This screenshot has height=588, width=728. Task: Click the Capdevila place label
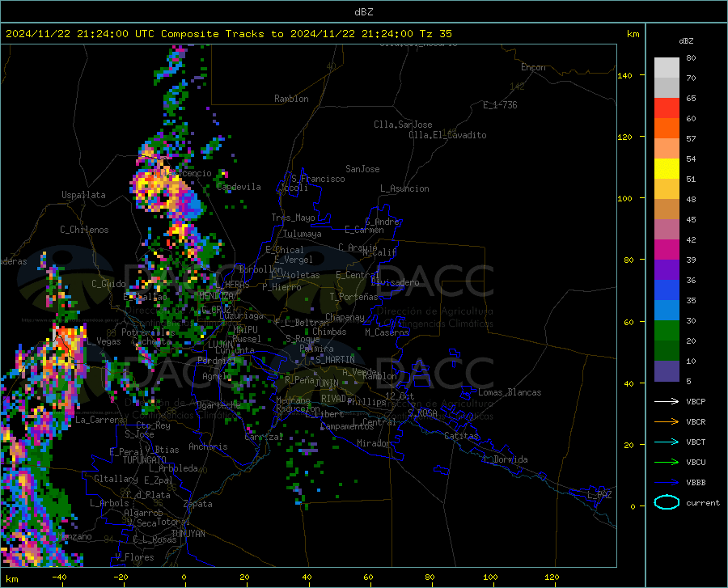[239, 187]
